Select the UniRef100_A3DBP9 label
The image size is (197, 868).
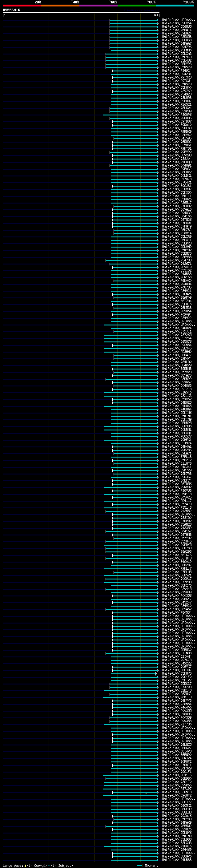(177, 379)
